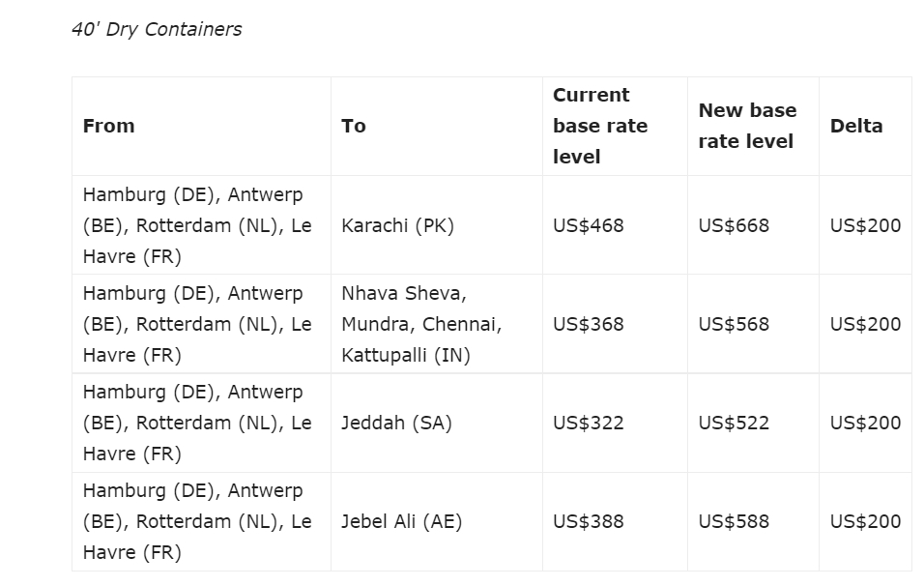This screenshot has height=586, width=924.
Task: Select the origin ports cell in the Jeddah row
Action: coord(197,423)
